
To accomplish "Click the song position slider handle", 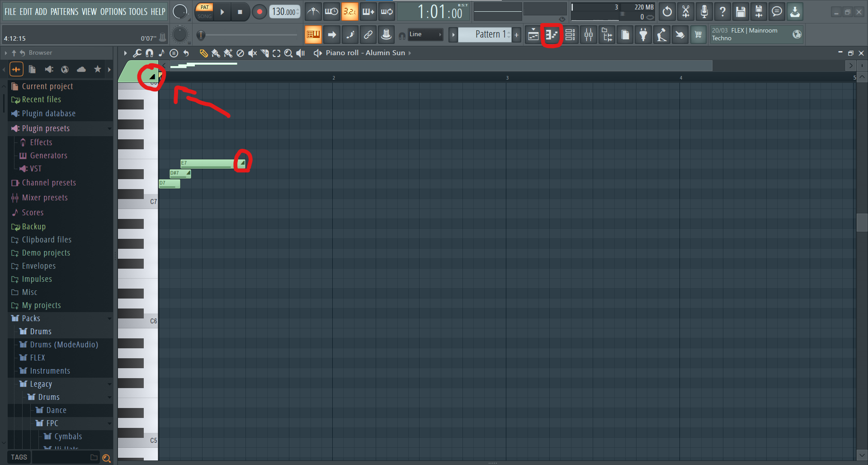I will point(201,35).
